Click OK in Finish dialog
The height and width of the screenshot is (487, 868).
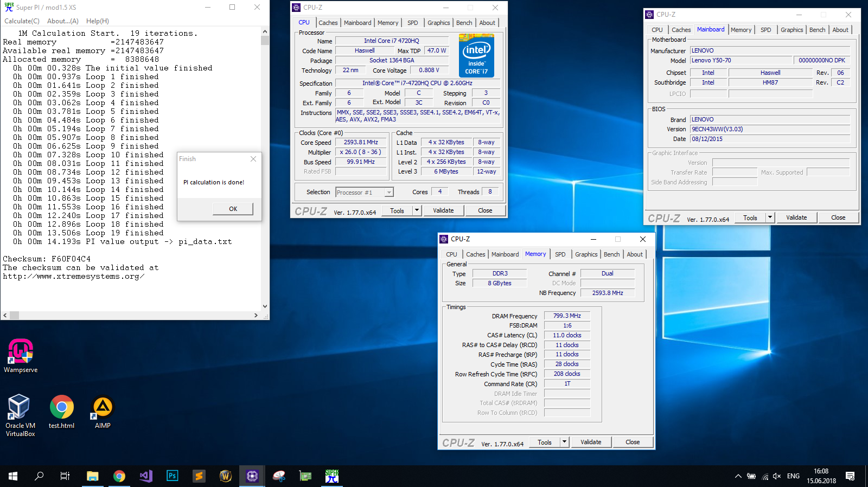pos(233,209)
